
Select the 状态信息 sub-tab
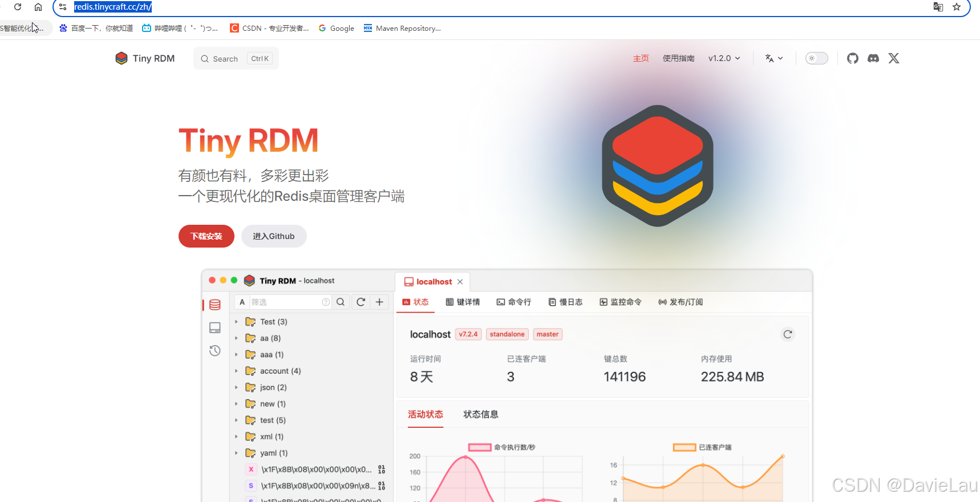click(x=481, y=415)
